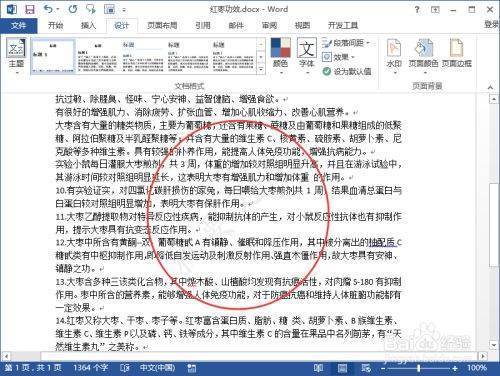
Task: Switch to the 审阅 tab
Action: [x=269, y=25]
